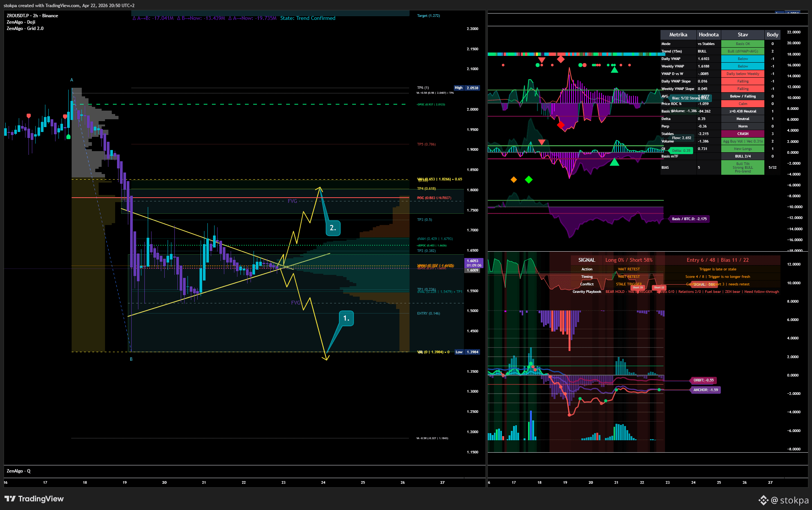Click the orange diamond marker in the oscillator pane
This screenshot has height=510, width=812.
tap(514, 180)
